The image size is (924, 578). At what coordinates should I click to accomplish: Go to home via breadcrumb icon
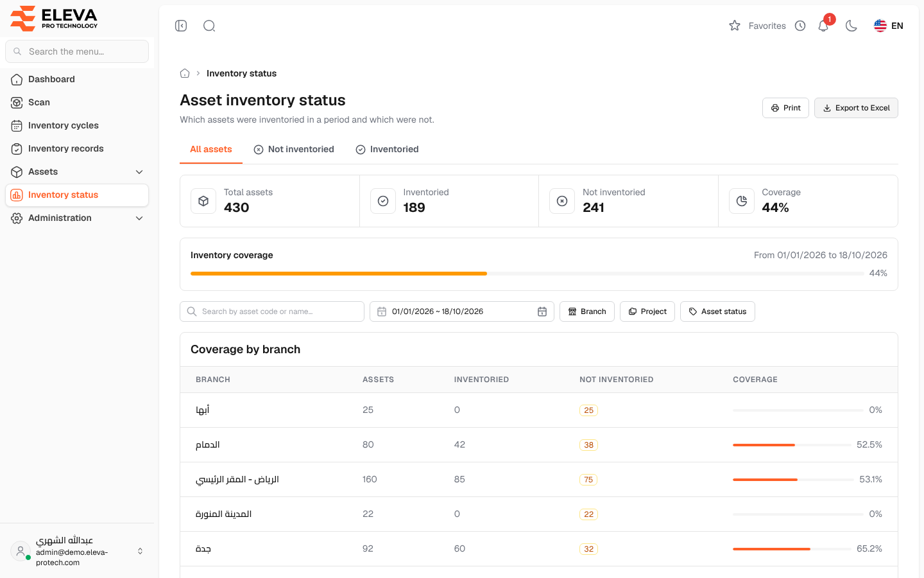click(185, 73)
